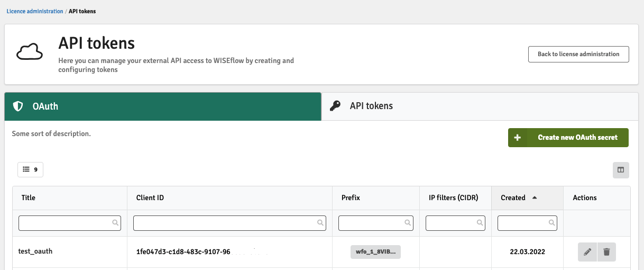Click the plus icon on Create new OAuth secret
Viewport: 644px width, 270px height.
coord(517,138)
